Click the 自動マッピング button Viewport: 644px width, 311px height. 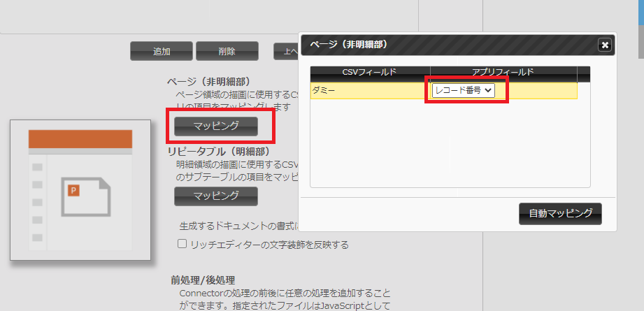[x=560, y=213]
